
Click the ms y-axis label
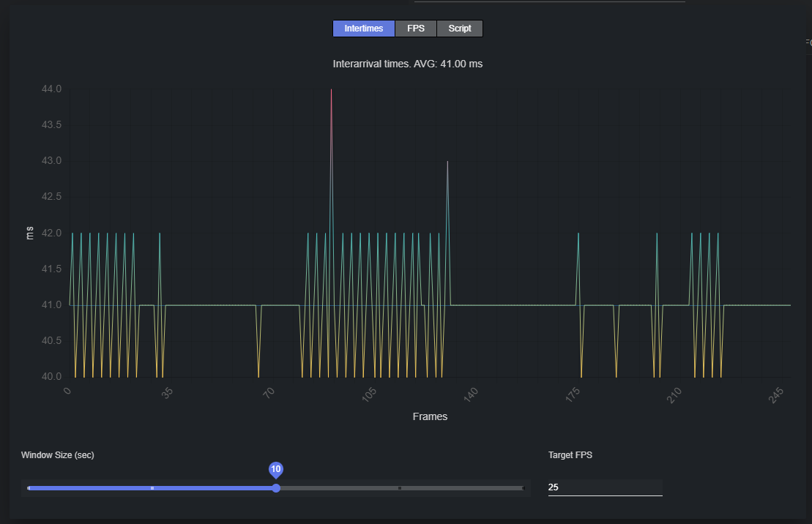pyautogui.click(x=30, y=233)
